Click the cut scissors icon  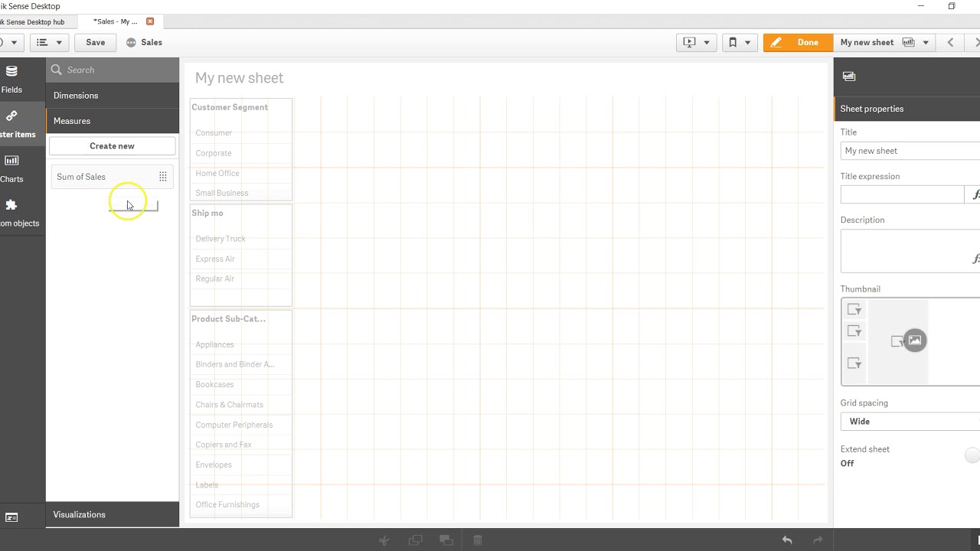click(x=384, y=540)
